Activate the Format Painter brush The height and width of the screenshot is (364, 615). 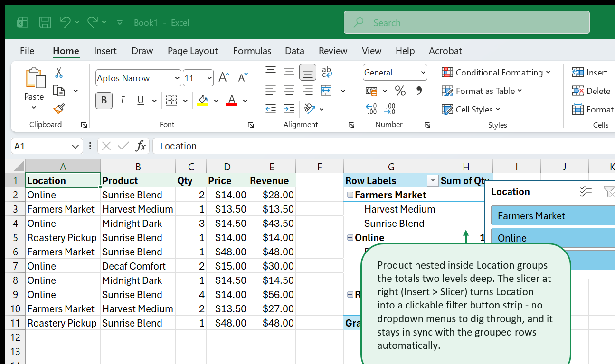[59, 109]
